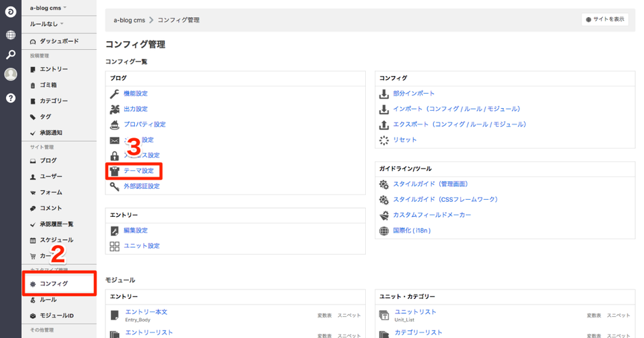Open help via question mark icon
Screen dimensions: 644x338
11,98
